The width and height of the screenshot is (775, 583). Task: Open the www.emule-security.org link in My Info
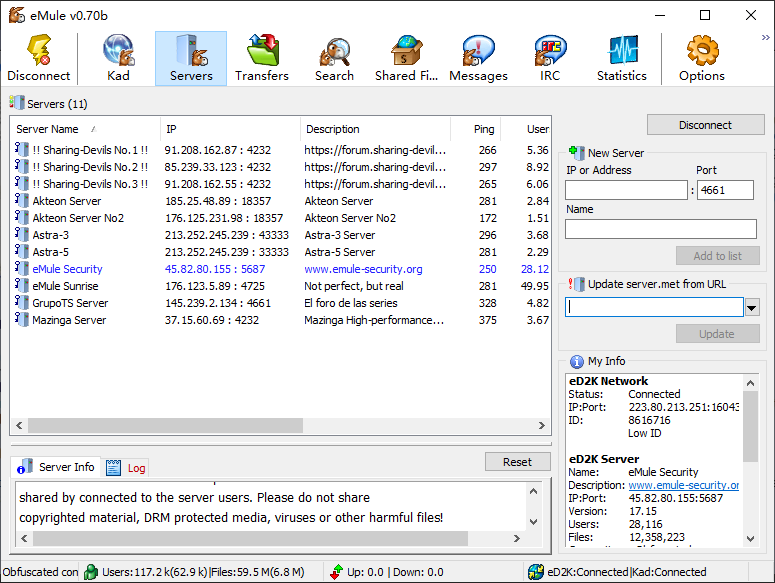[683, 485]
